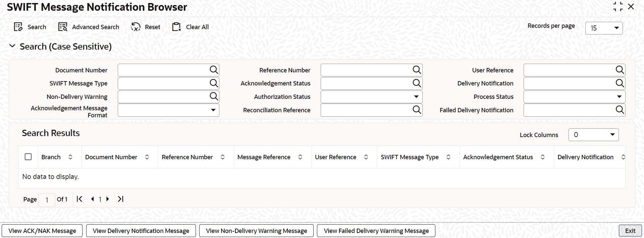
Task: Click View ACK/NAK Message button
Action: tap(42, 231)
